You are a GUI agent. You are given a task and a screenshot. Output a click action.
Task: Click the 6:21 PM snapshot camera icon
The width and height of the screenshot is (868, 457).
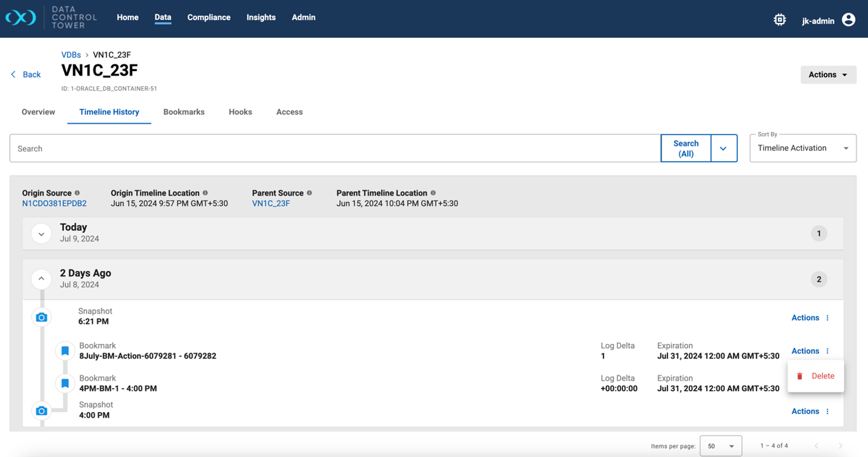coord(41,317)
